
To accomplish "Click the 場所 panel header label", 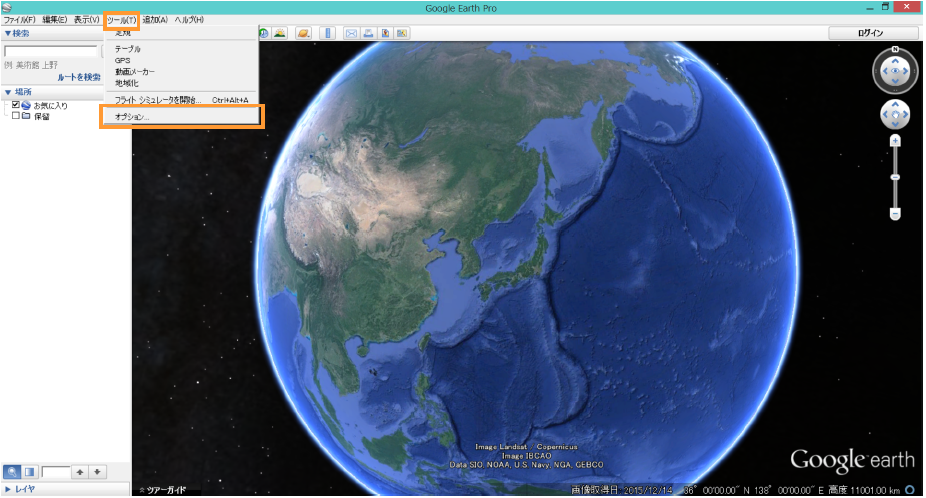I will point(23,92).
